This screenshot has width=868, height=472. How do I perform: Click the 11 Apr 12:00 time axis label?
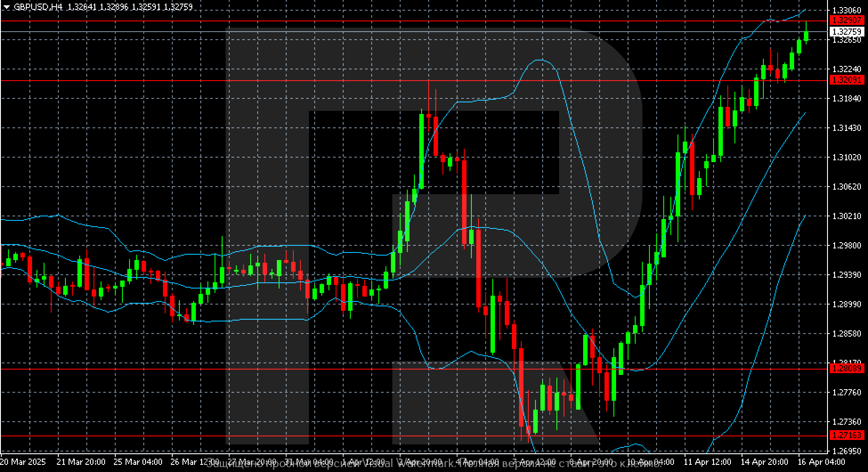click(x=707, y=462)
